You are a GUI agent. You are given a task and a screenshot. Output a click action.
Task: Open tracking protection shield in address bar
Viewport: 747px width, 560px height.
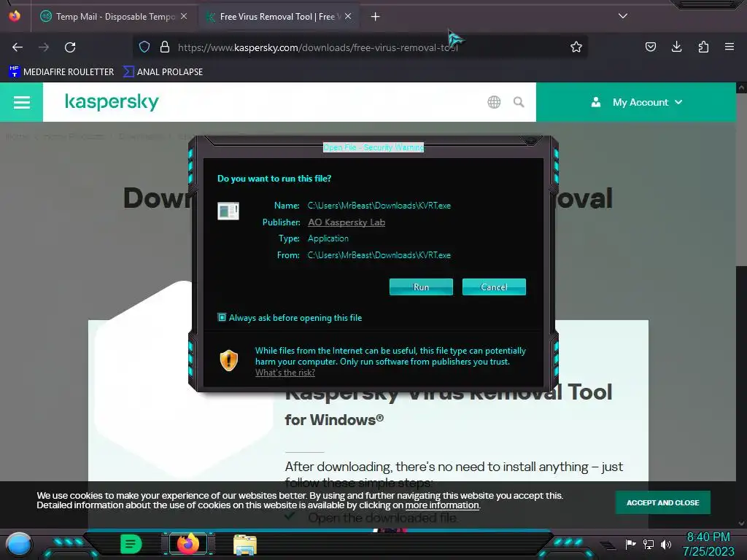tap(144, 47)
